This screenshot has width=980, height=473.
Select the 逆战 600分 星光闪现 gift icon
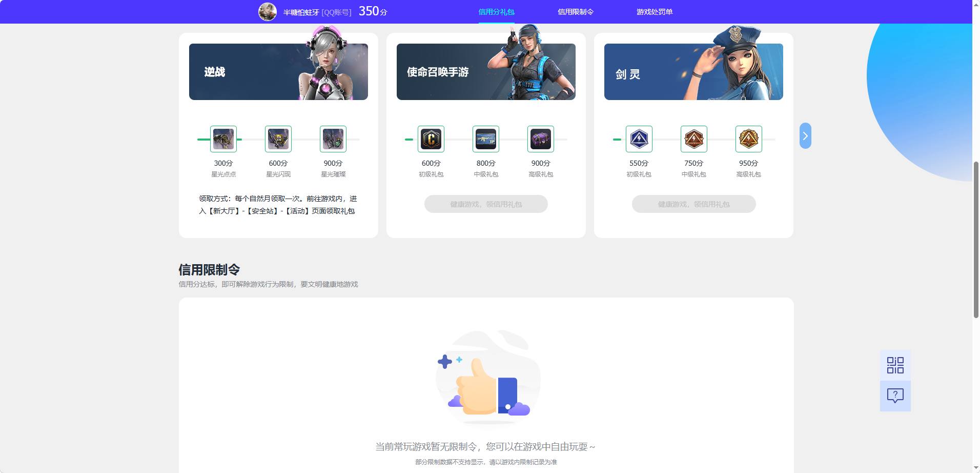click(x=278, y=139)
